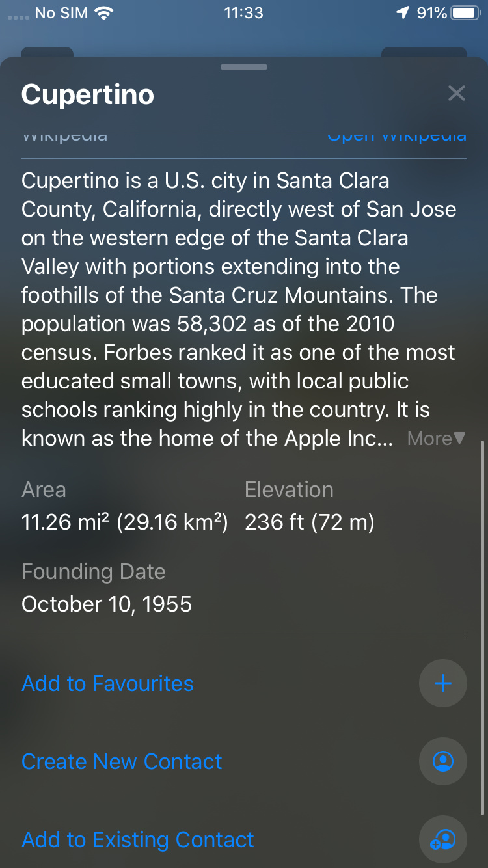Tap the battery icon in status bar
488x868 pixels.
(465, 13)
